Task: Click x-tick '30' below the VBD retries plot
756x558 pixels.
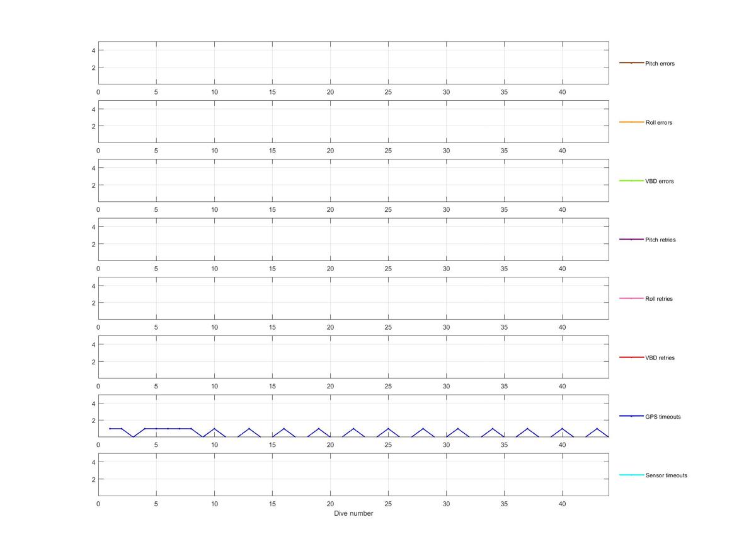Action: tap(447, 387)
